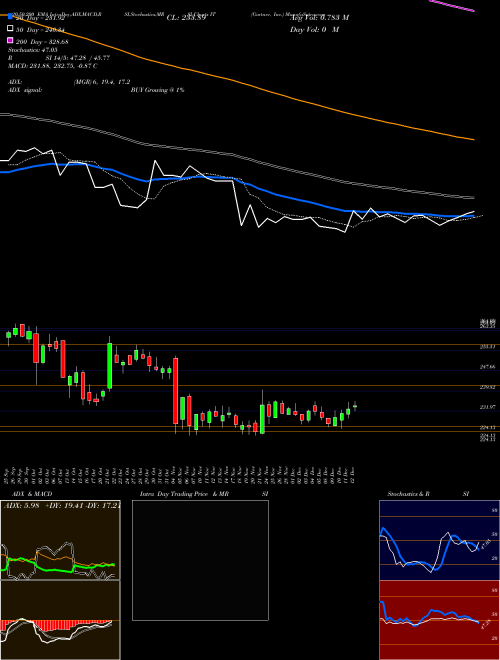Open the blue Stochastics mini chart

[x=439, y=540]
